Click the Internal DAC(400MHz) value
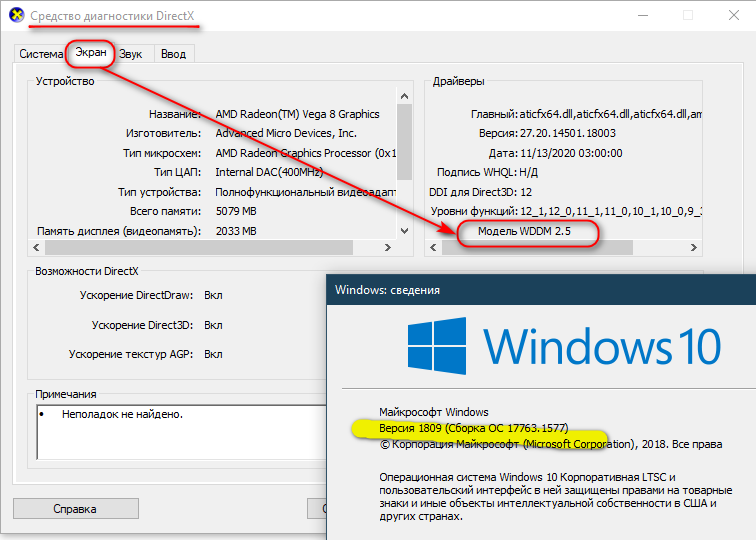Screen dimensions: 756x540 pos(269,172)
